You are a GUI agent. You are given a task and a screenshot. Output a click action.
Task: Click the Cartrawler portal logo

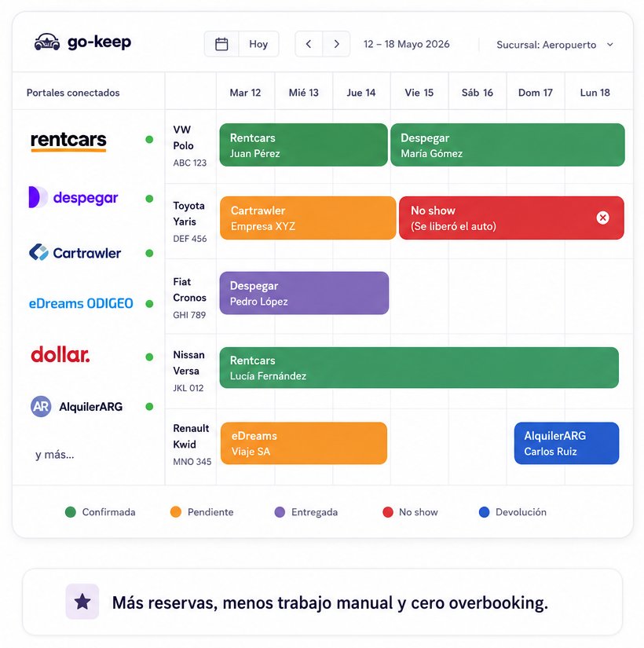tap(75, 252)
